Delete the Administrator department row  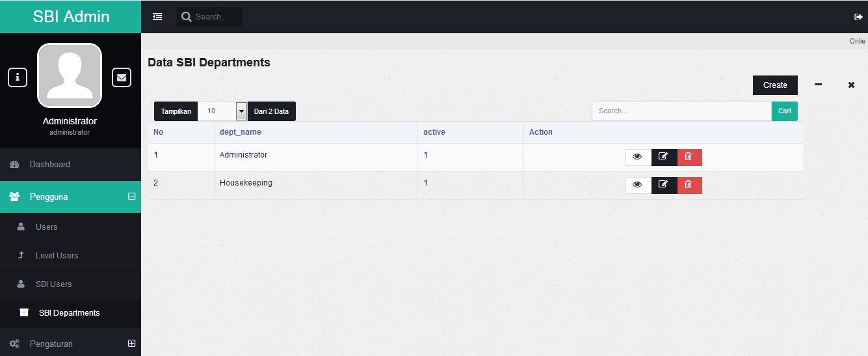click(x=689, y=157)
